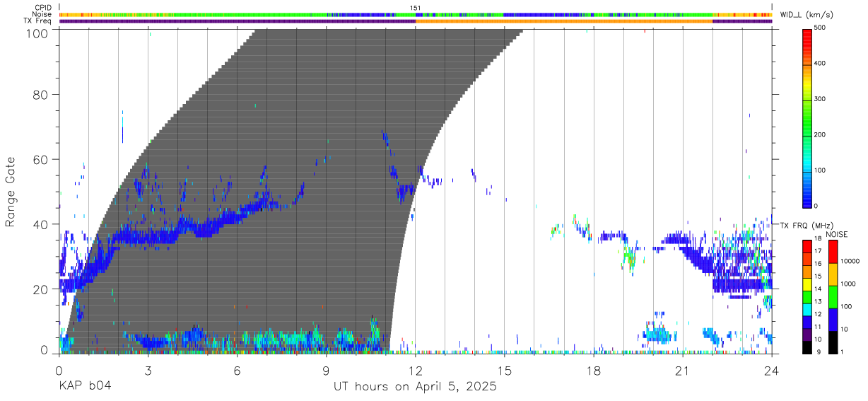Screen dimensions: 868x401
Task: Click the orange segment of the TX Freq strip
Action: click(564, 21)
